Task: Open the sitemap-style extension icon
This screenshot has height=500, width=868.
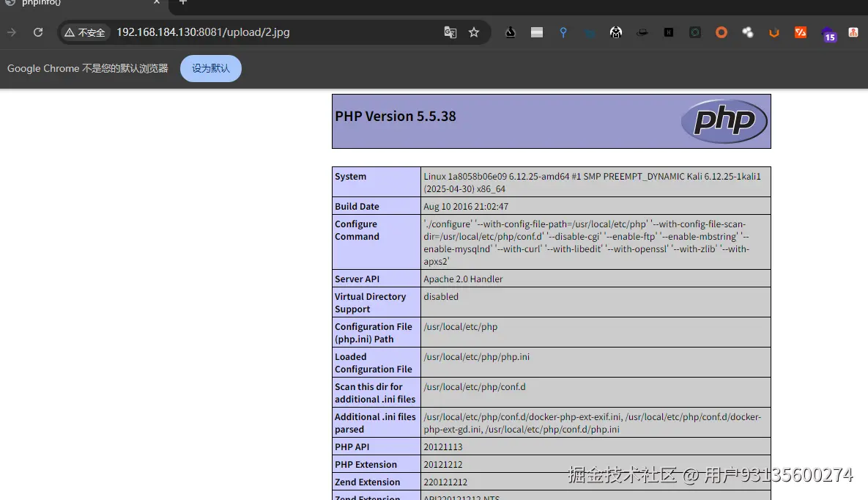Action: [853, 32]
